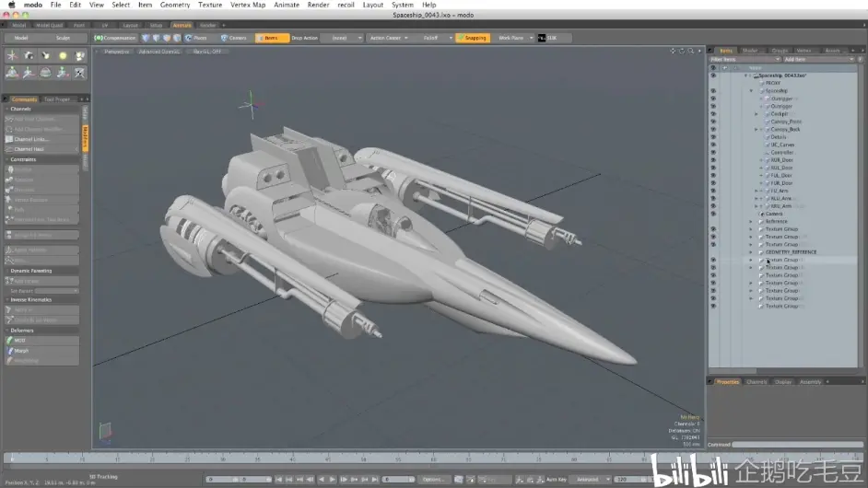Image resolution: width=868 pixels, height=488 pixels.
Task: Select the Polygons selection mode icon
Action: [167, 38]
